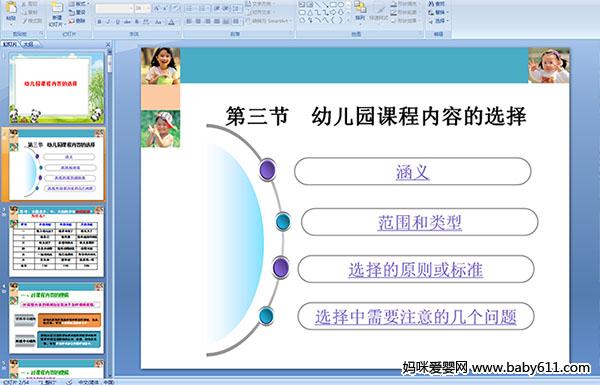Select the table slide thumbnail
The width and height of the screenshot is (600, 385).
(x=57, y=242)
